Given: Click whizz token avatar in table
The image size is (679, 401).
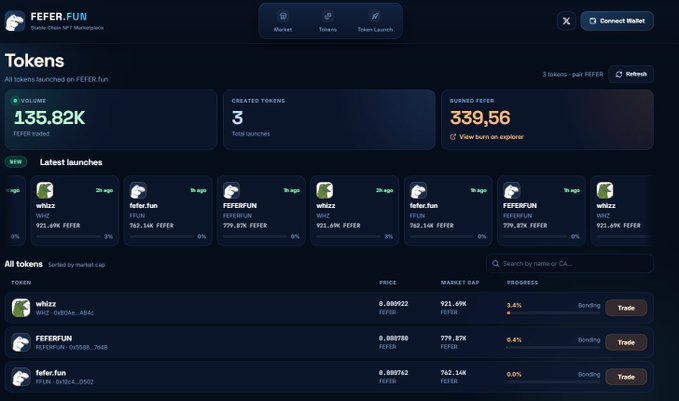Looking at the screenshot, I should [21, 308].
